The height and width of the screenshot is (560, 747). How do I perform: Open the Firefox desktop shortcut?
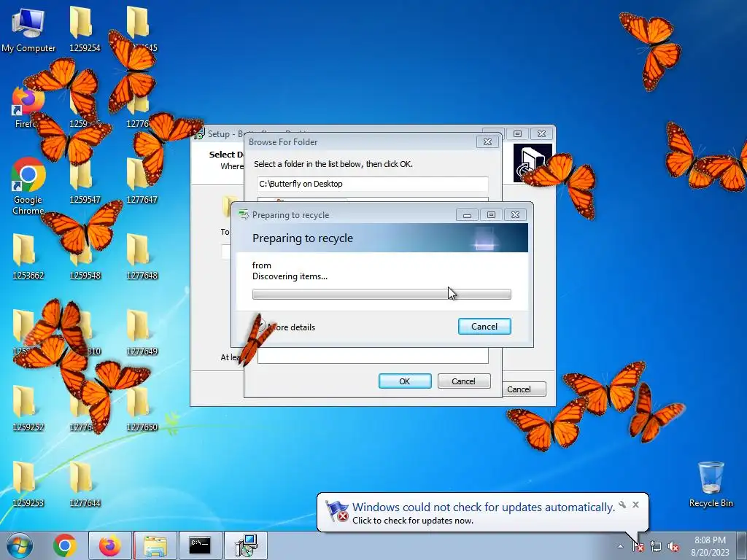(26, 107)
